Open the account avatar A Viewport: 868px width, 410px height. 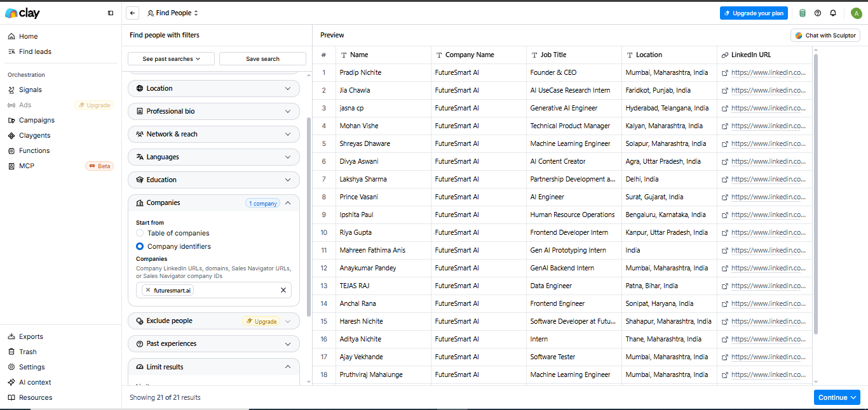(856, 13)
